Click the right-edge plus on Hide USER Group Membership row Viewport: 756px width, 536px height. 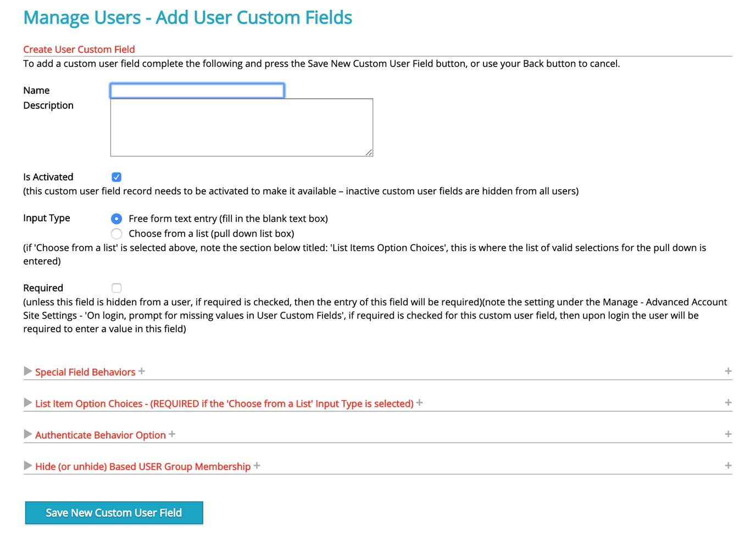(x=729, y=465)
